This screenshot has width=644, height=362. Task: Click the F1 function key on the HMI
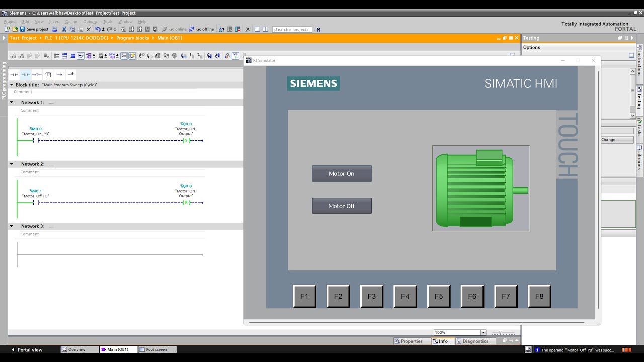click(x=304, y=296)
